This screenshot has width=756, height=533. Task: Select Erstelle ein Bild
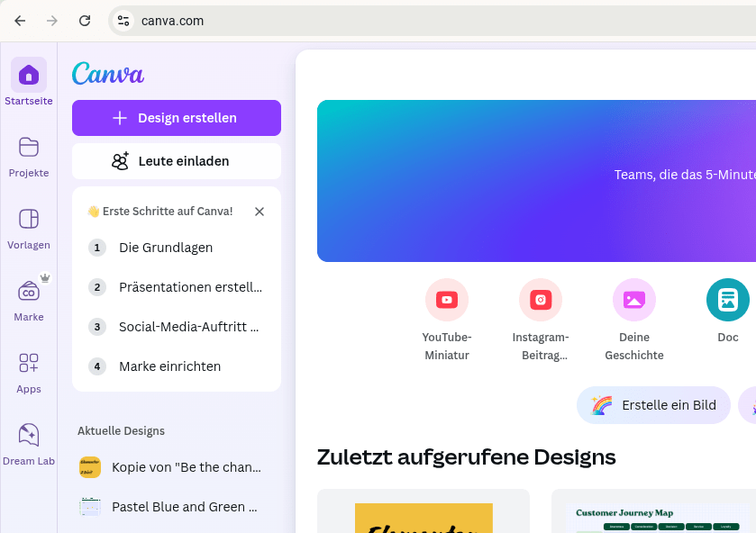tap(653, 405)
